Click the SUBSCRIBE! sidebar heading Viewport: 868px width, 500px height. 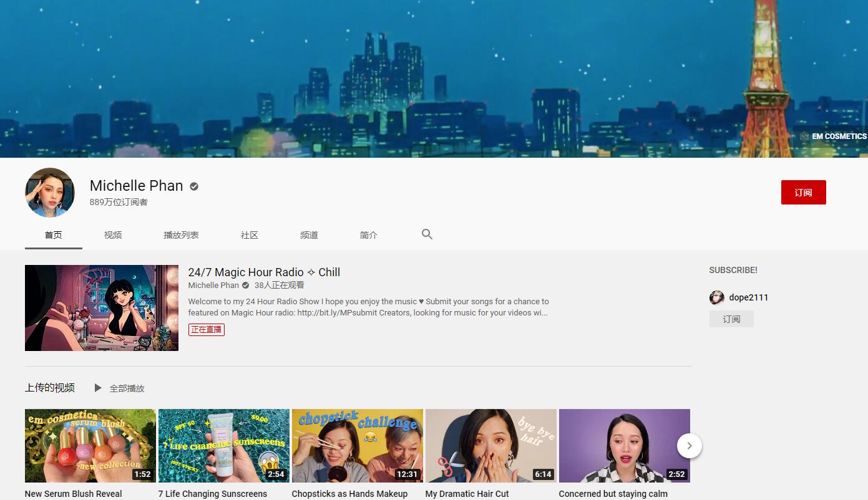(733, 270)
